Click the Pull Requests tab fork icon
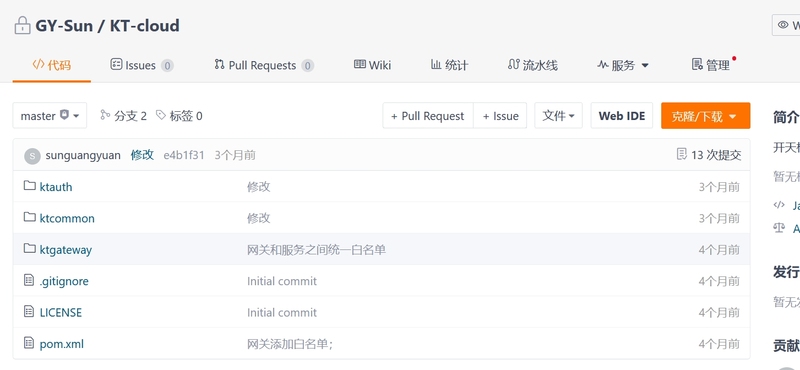The width and height of the screenshot is (800, 370). point(219,64)
